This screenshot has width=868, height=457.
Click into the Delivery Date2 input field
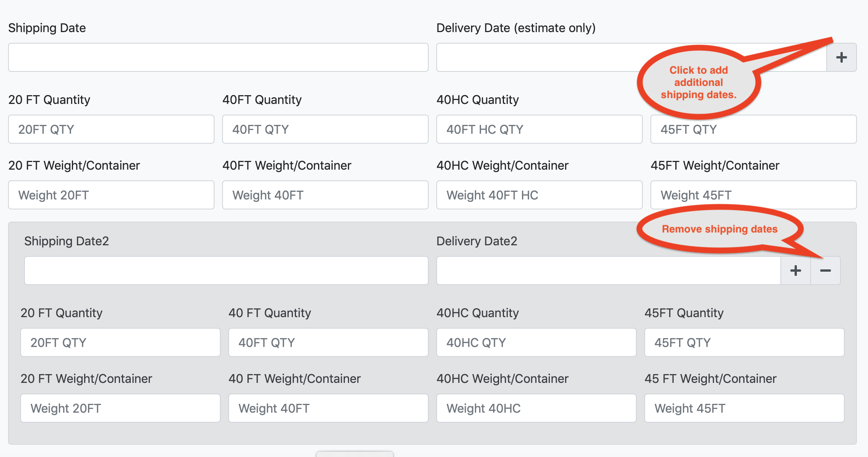coord(608,271)
